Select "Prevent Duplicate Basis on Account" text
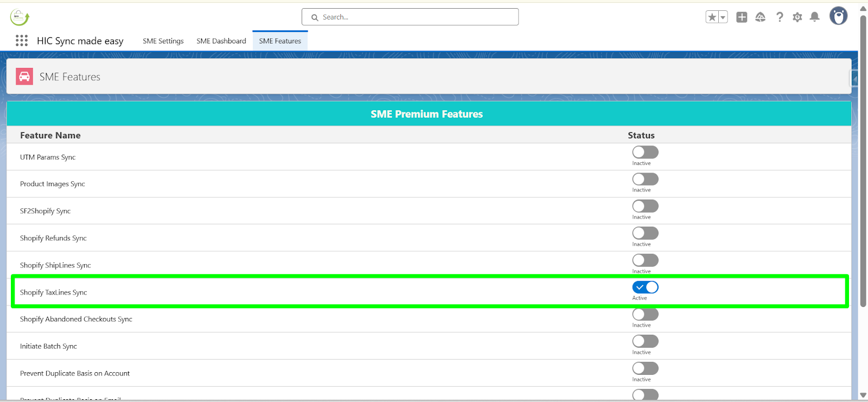The image size is (868, 402). point(75,373)
